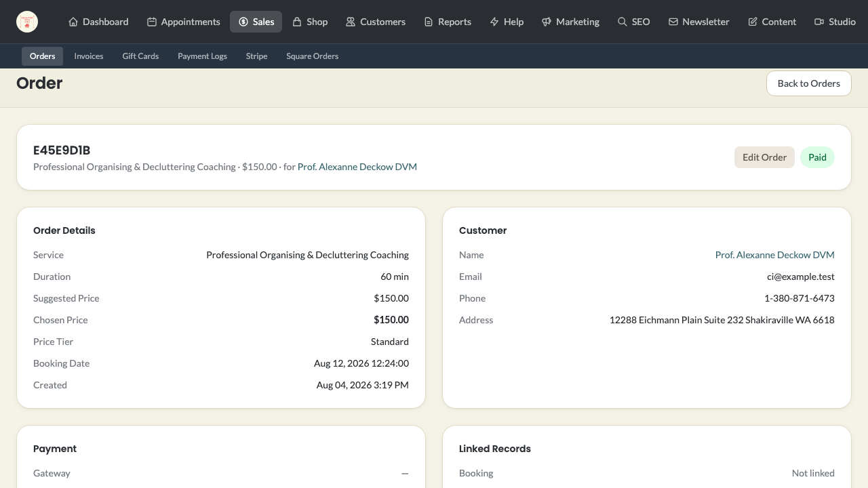Click the Newsletter envelope icon

pos(673,22)
